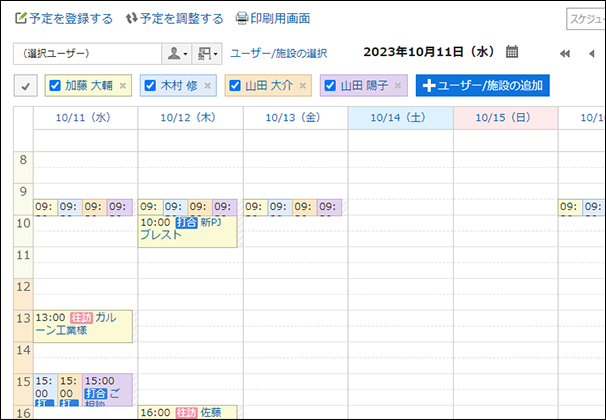The image size is (606, 420).
Task: Click the 12 o'clock hour label
Action: coord(23,287)
